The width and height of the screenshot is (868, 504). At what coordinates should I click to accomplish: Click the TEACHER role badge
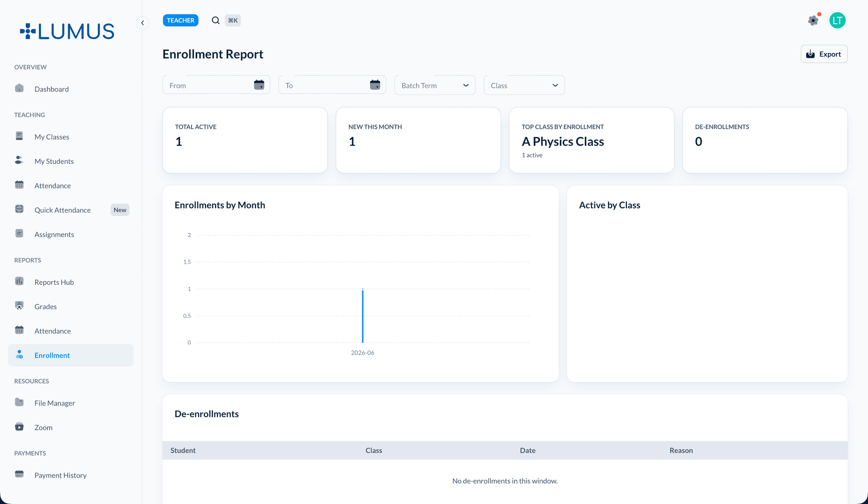(181, 20)
